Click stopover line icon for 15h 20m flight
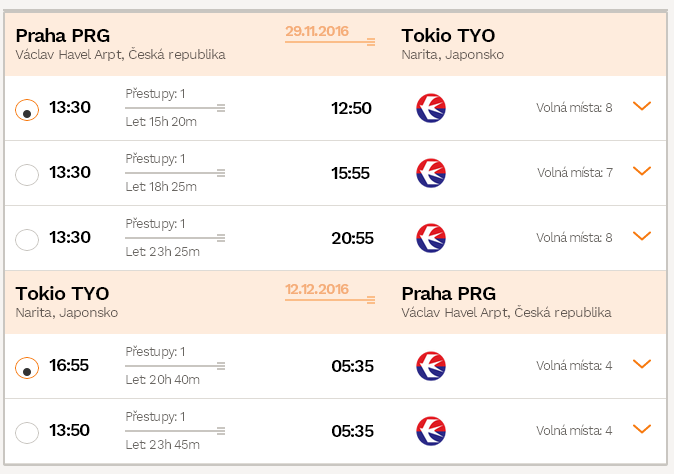 175,108
